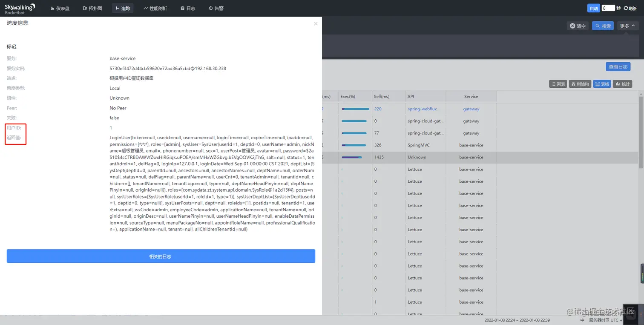Screen dimensions: 644x325
Task: Click the Skywalking Rocketbot logo
Action: pos(20,8)
